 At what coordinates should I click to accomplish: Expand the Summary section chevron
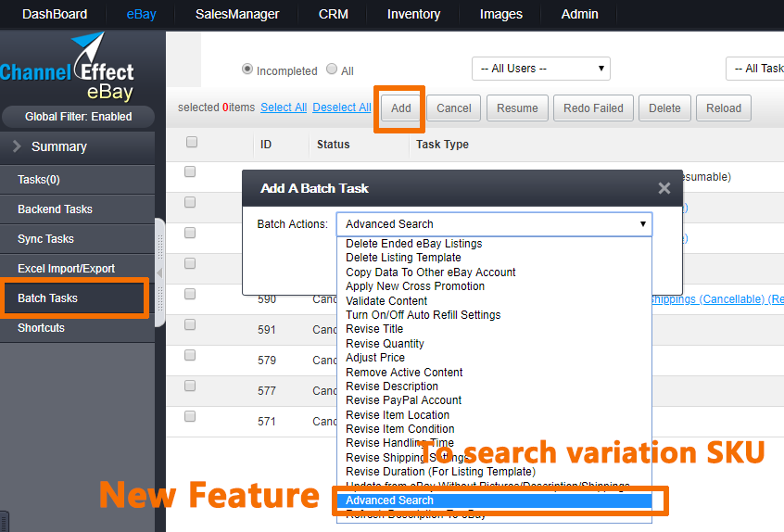tap(17, 146)
